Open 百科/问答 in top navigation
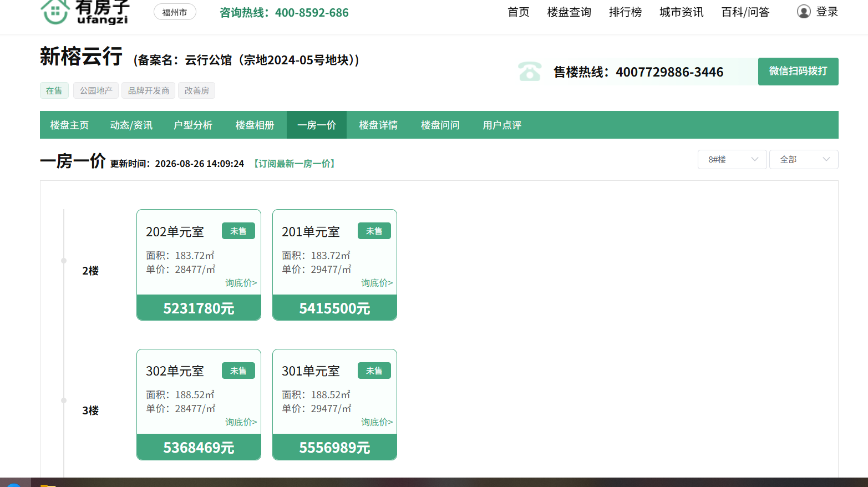The image size is (868, 487). [x=745, y=12]
